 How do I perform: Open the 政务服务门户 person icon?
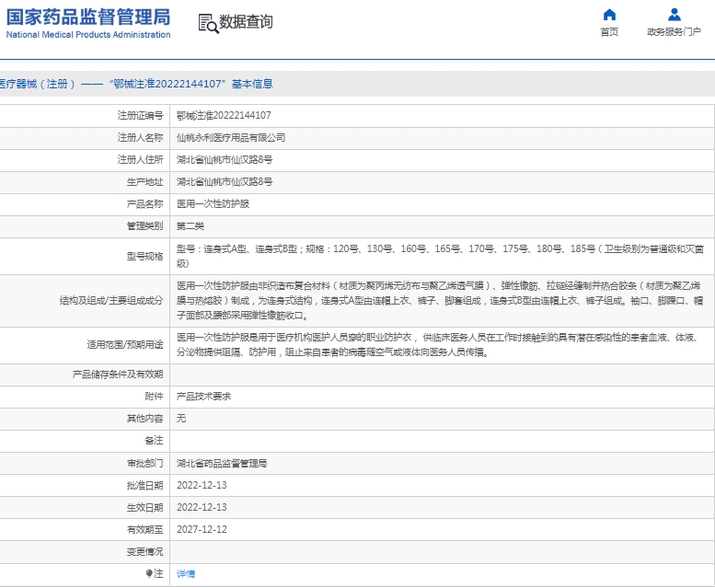[674, 15]
